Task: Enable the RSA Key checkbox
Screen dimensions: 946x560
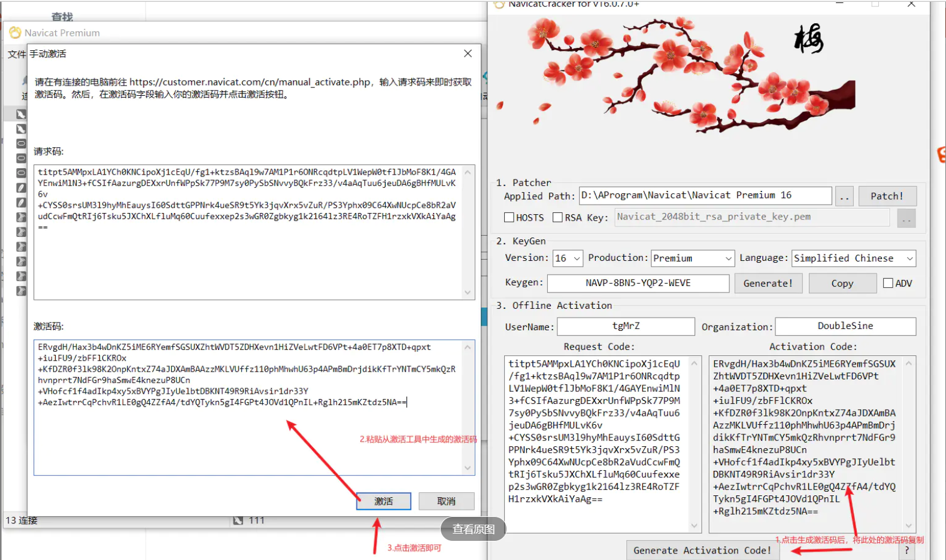Action: [x=557, y=218]
